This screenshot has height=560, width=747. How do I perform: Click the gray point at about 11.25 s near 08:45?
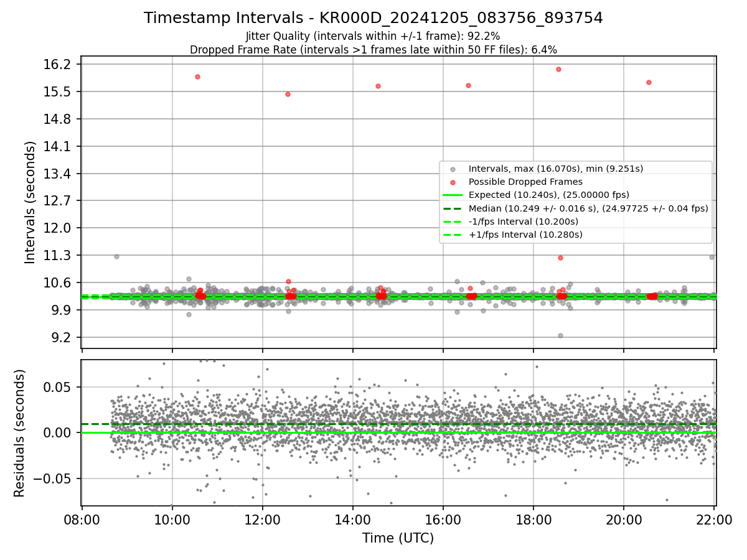pos(116,256)
